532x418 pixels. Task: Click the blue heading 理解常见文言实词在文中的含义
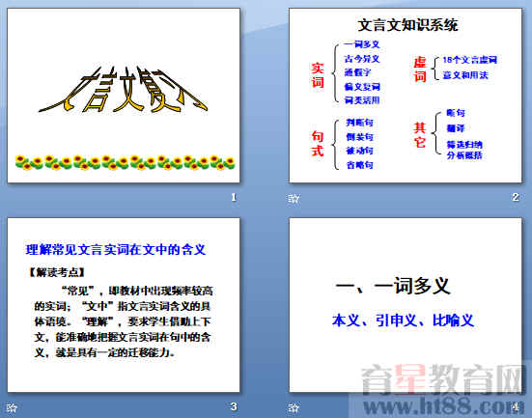116,250
